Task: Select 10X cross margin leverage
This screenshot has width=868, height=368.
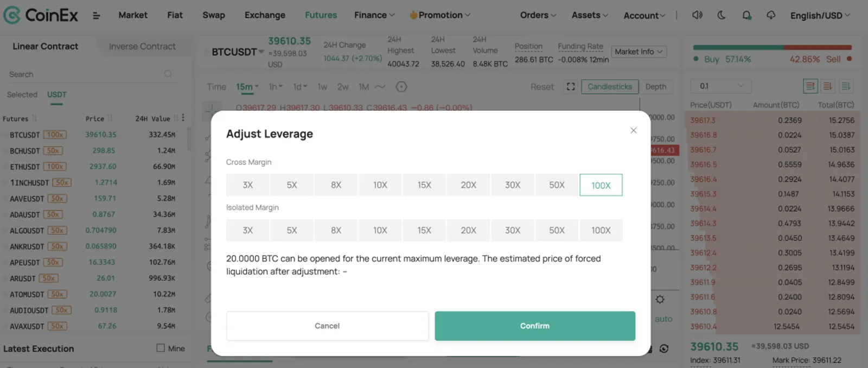Action: click(380, 185)
